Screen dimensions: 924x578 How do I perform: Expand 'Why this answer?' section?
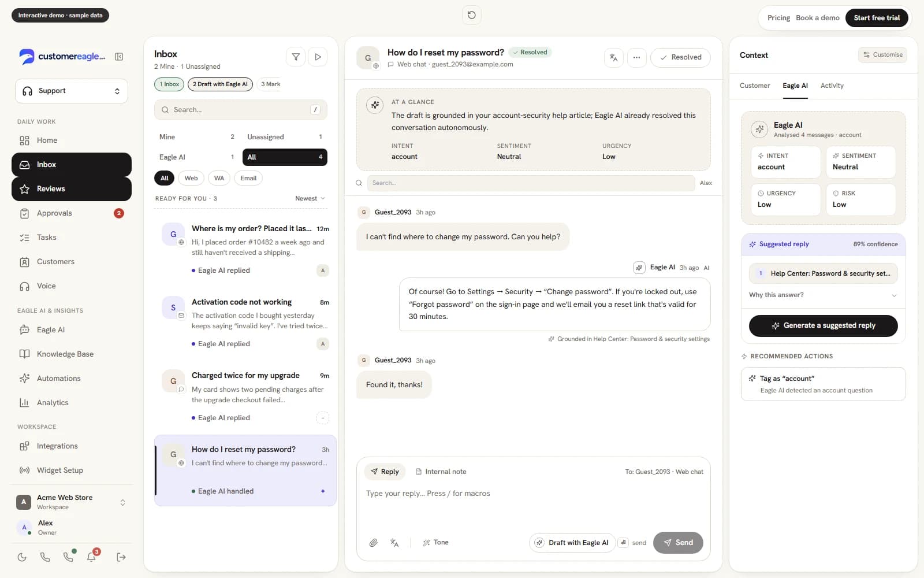(x=823, y=295)
